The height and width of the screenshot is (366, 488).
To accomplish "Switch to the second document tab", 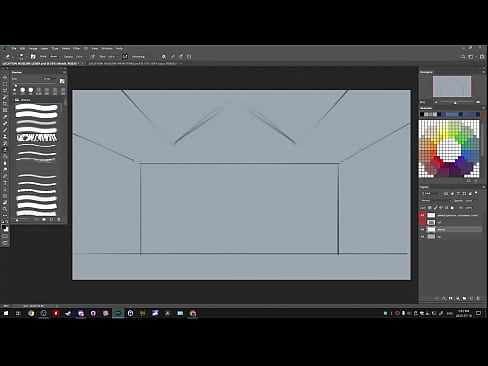I will 133,63.
